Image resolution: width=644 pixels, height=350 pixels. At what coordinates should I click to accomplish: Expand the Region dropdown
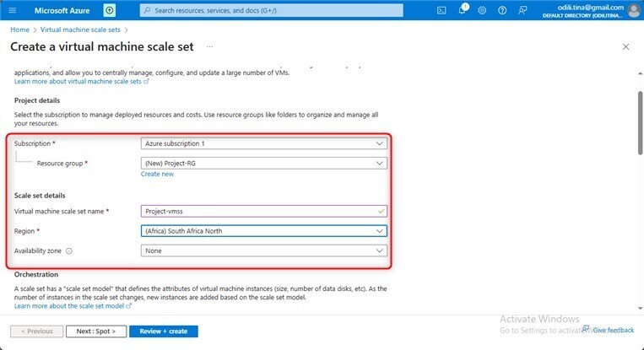click(263, 231)
